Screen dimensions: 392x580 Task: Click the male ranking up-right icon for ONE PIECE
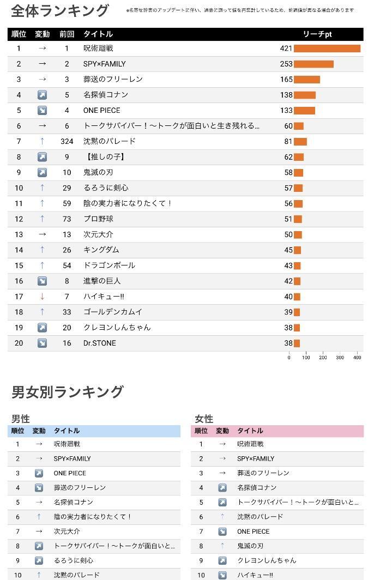pos(39,473)
